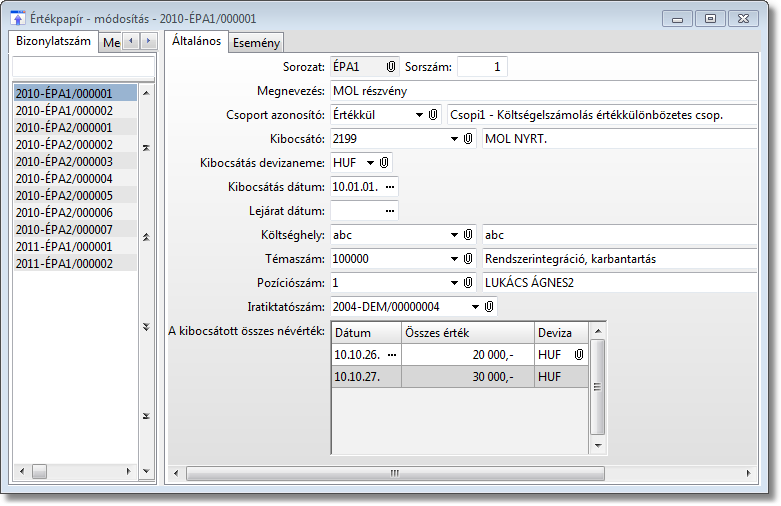Click nominal value table scroll-down arrow

coord(598,446)
